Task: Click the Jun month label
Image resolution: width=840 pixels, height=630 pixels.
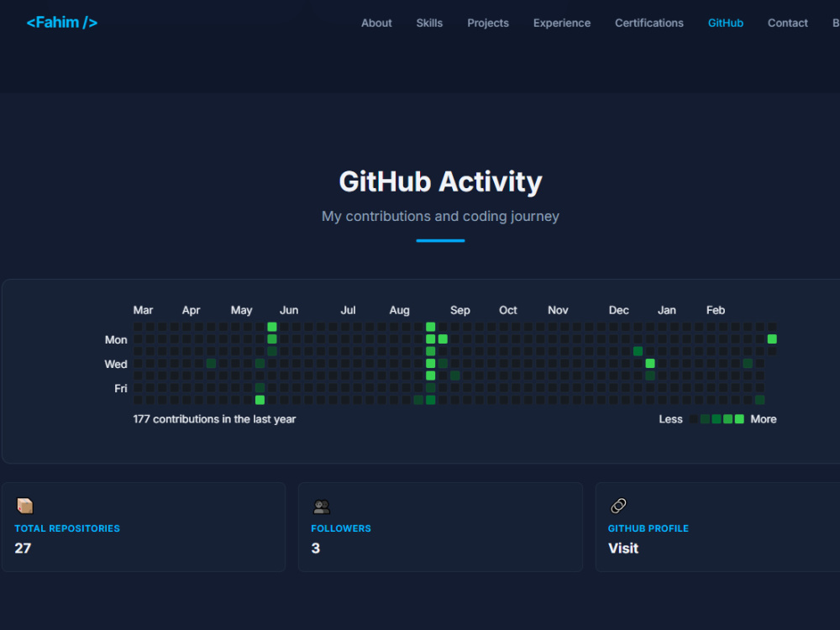Action: point(289,310)
